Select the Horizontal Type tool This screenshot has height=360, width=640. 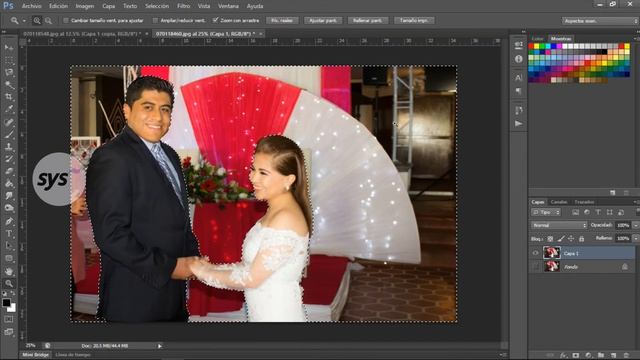coord(9,234)
